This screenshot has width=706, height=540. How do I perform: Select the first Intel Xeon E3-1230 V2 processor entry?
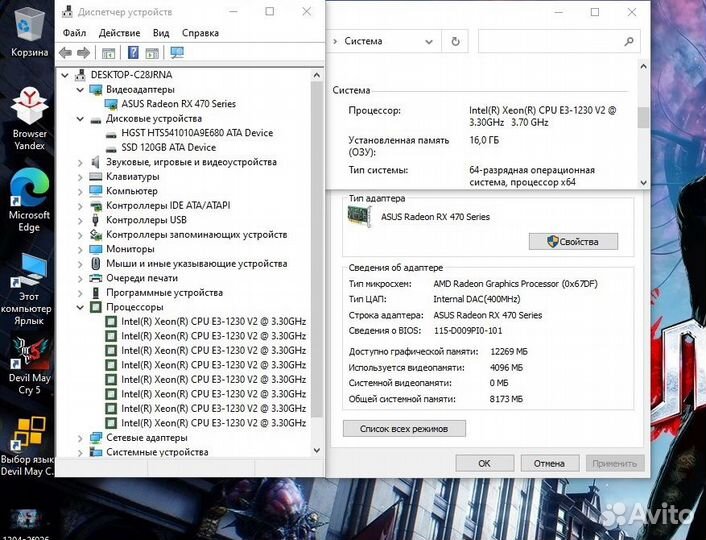click(213, 322)
